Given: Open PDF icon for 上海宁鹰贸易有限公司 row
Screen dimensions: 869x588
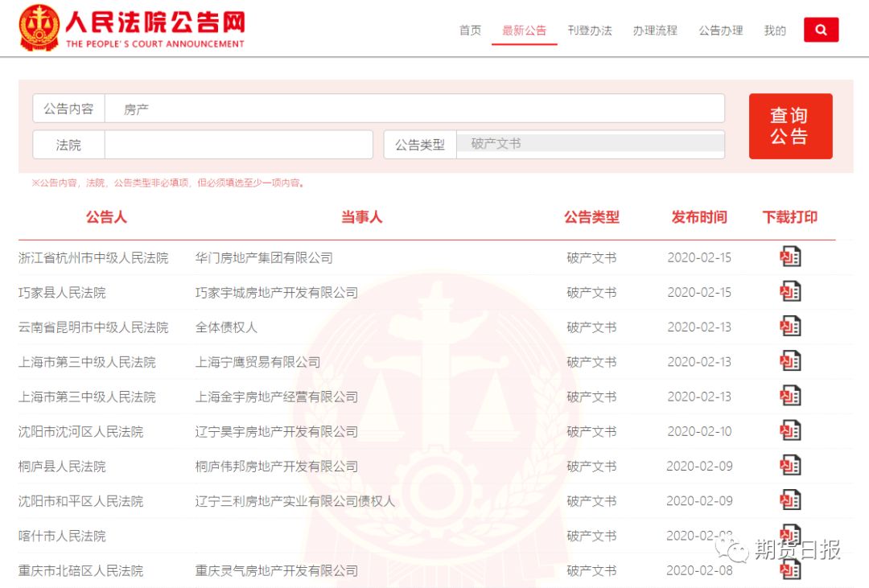Looking at the screenshot, I should pos(790,360).
